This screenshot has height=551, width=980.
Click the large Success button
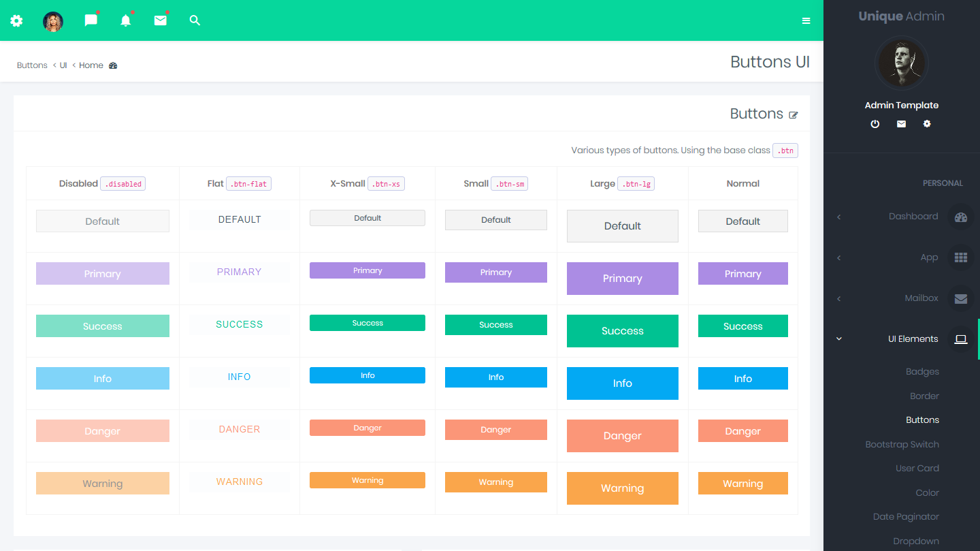[622, 330]
